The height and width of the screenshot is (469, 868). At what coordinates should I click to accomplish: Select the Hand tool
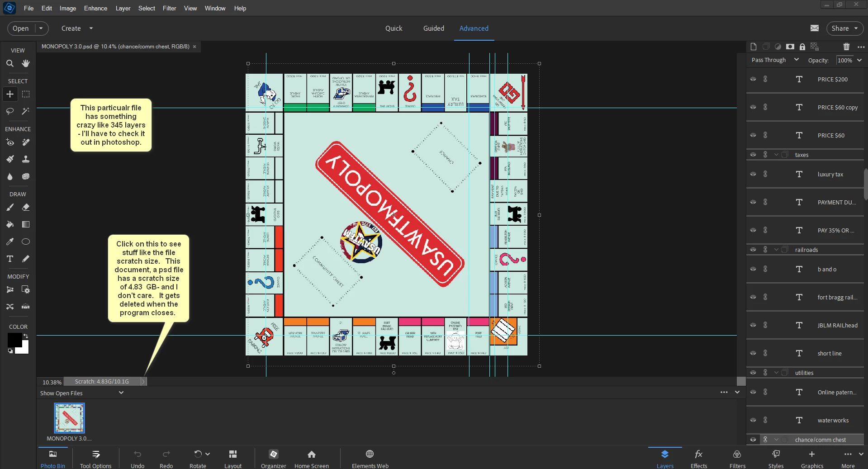point(26,63)
